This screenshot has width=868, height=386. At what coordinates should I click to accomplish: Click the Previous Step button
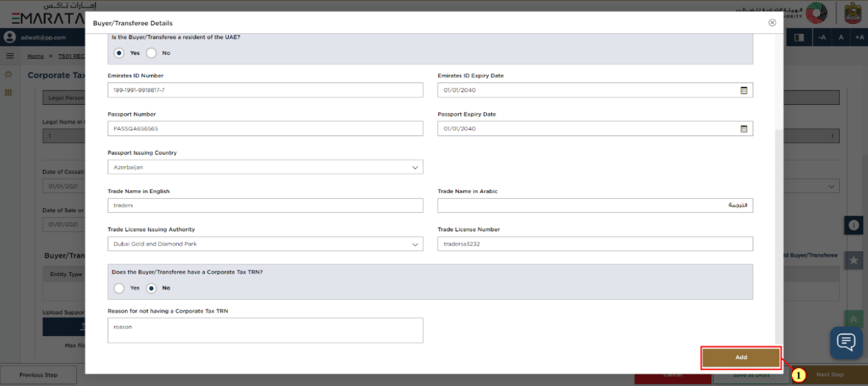(38, 375)
